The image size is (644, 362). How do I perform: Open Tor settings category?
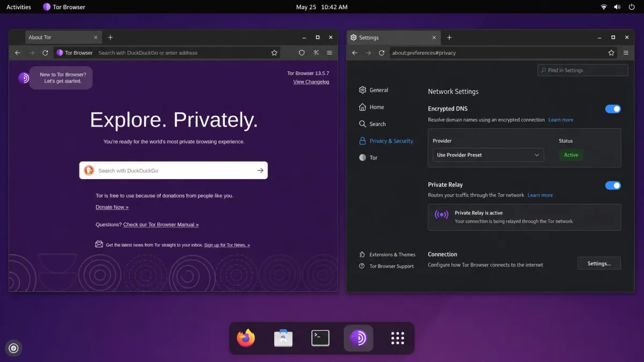368,158
